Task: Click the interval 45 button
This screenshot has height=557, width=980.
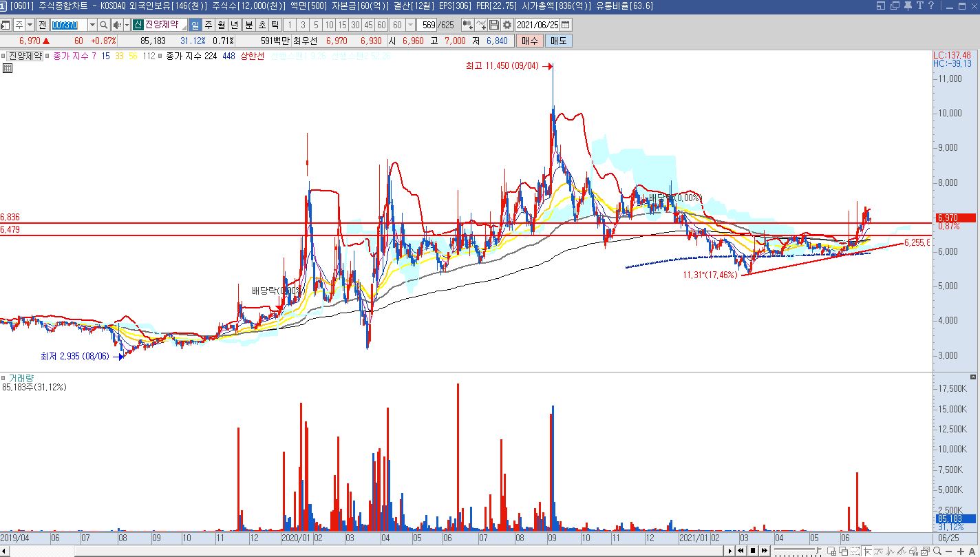Action: click(x=369, y=25)
